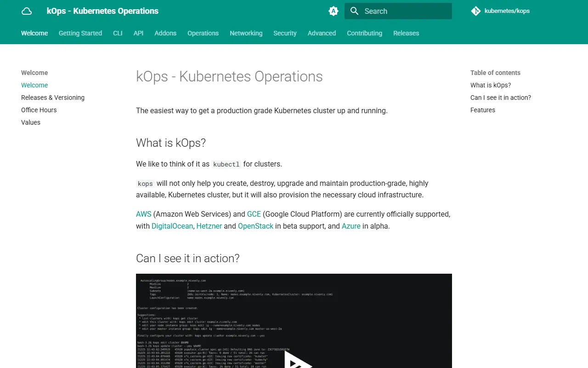Select Welcome in the left sidebar
588x368 pixels.
[34, 85]
